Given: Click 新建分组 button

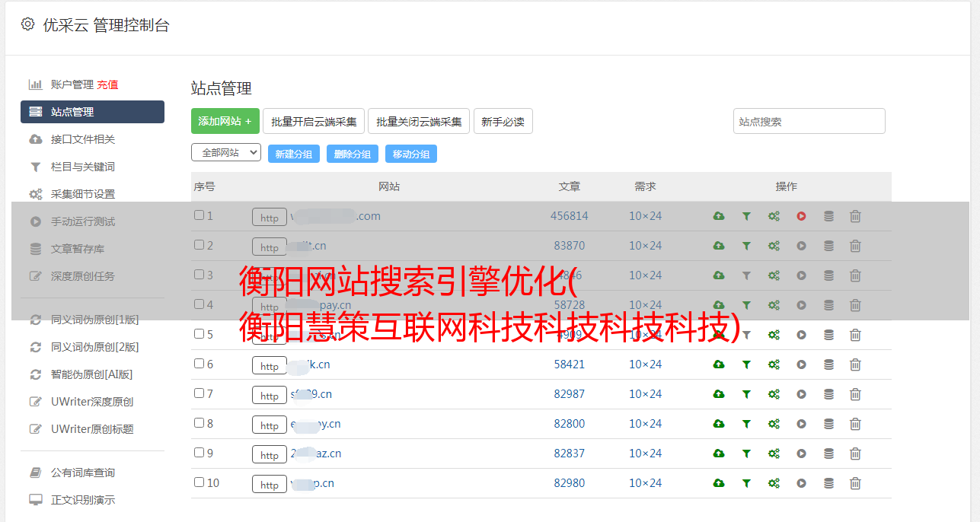Looking at the screenshot, I should 294,154.
